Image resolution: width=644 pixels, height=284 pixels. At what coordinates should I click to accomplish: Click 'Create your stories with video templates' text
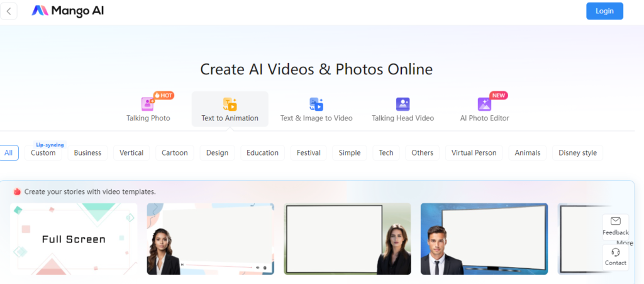[x=90, y=191]
